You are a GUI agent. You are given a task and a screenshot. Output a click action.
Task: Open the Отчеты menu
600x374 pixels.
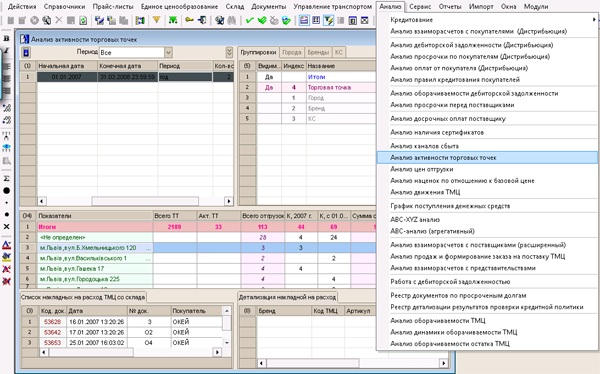pos(450,7)
